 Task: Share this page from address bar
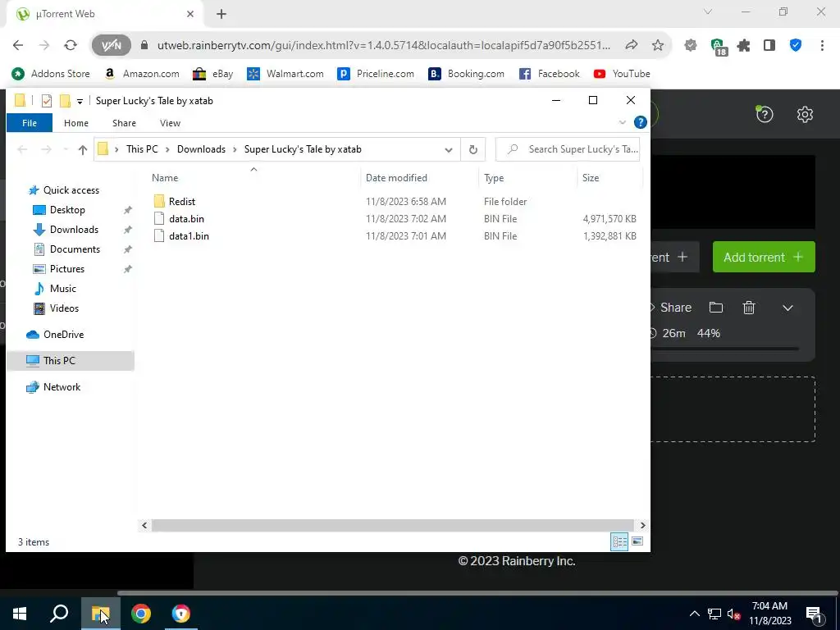632,46
